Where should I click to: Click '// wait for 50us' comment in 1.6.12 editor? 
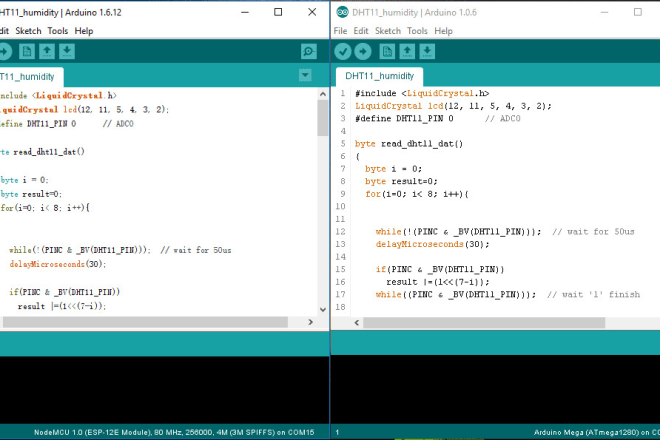[196, 250]
